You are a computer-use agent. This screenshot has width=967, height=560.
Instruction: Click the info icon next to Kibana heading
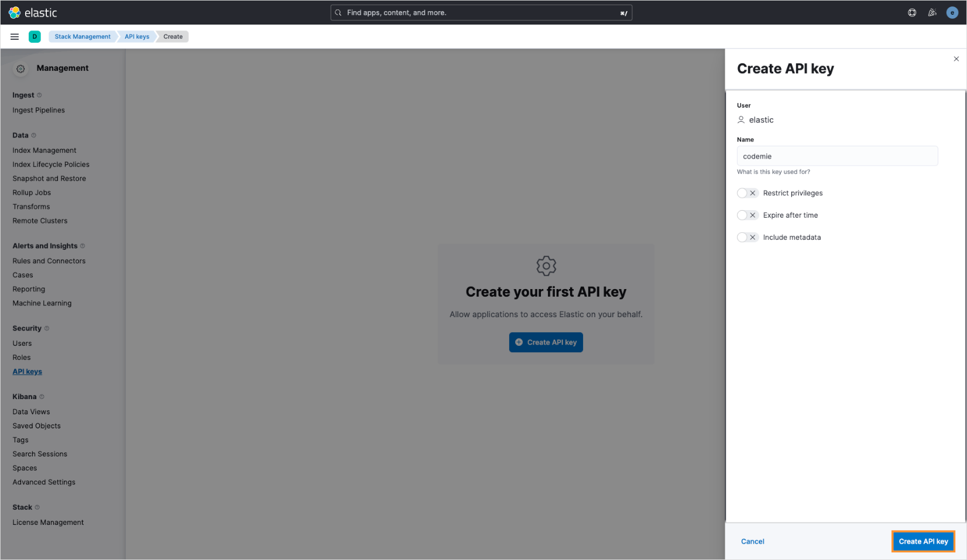point(42,396)
